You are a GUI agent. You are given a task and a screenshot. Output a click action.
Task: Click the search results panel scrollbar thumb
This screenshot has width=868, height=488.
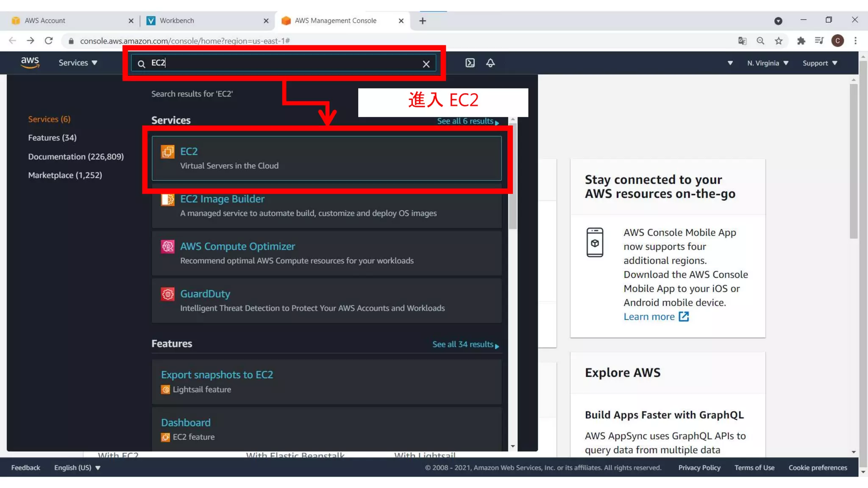[513, 175]
